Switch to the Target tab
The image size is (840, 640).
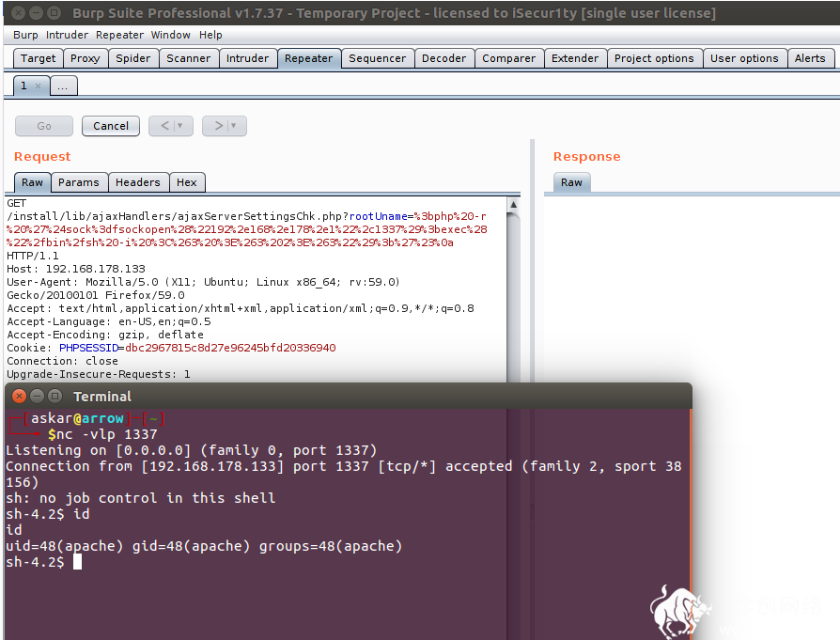point(38,58)
